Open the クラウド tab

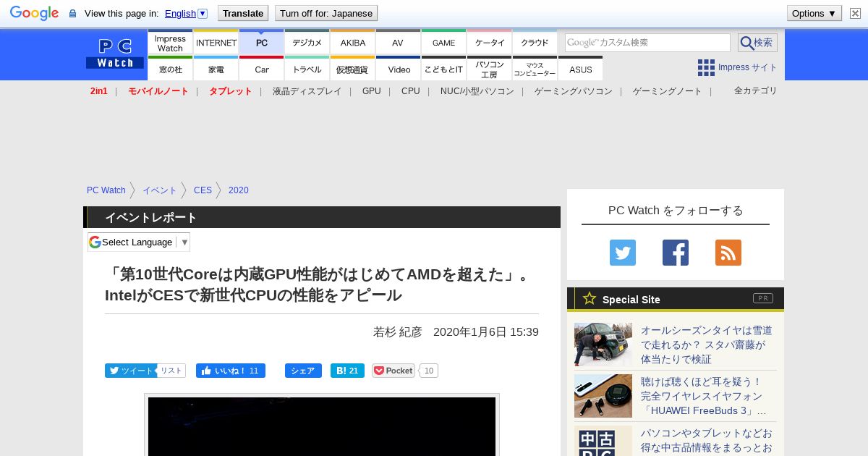535,43
